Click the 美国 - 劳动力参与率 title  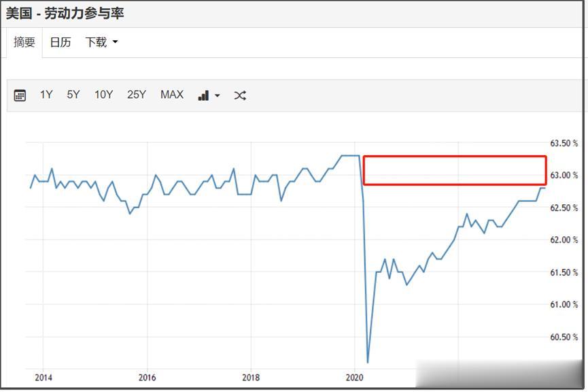65,14
